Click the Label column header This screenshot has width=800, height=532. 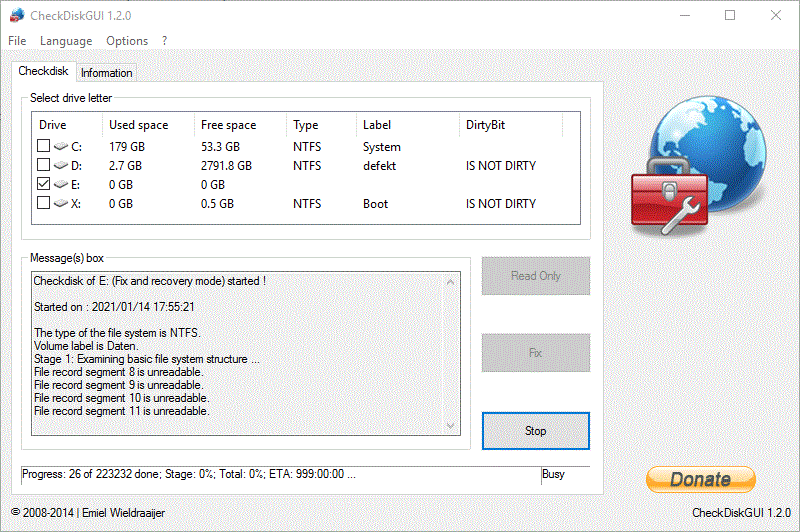[x=408, y=125]
